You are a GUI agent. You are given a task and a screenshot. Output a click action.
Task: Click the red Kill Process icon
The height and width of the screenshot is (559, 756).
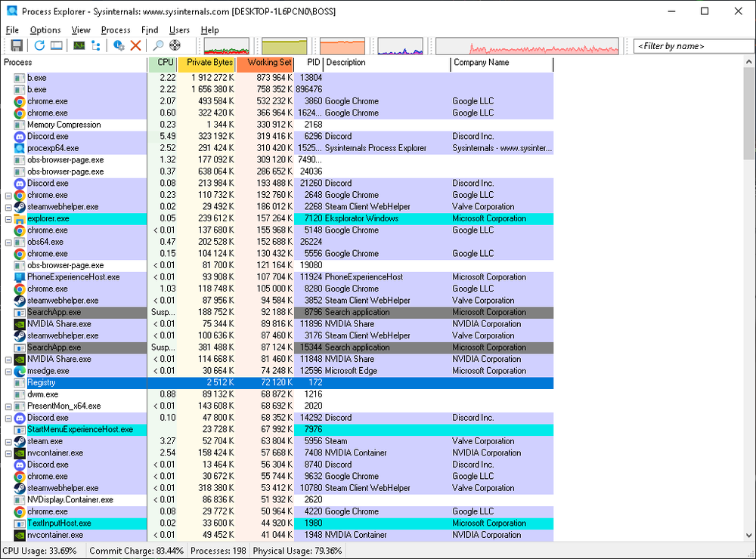click(x=136, y=46)
